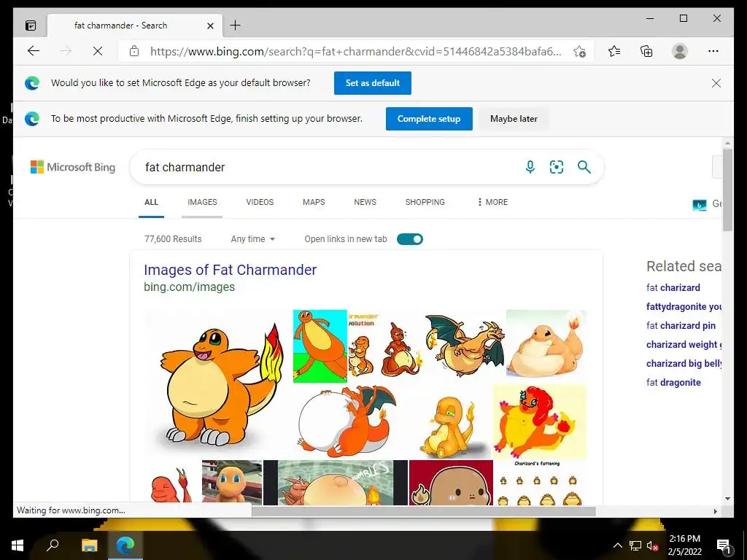This screenshot has width=747, height=560.
Task: Open the bing.com/images link
Action: 189,287
